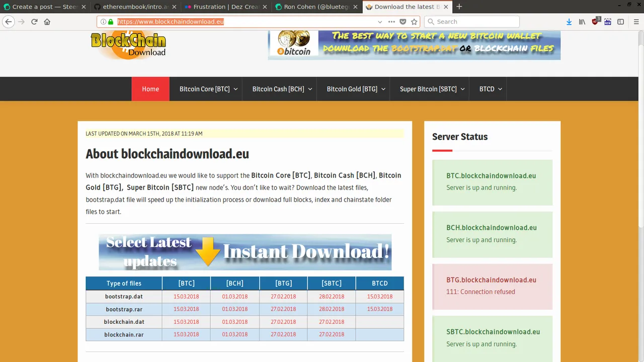Click the BlockChain Download site logo
The width and height of the screenshot is (644, 362).
(128, 45)
